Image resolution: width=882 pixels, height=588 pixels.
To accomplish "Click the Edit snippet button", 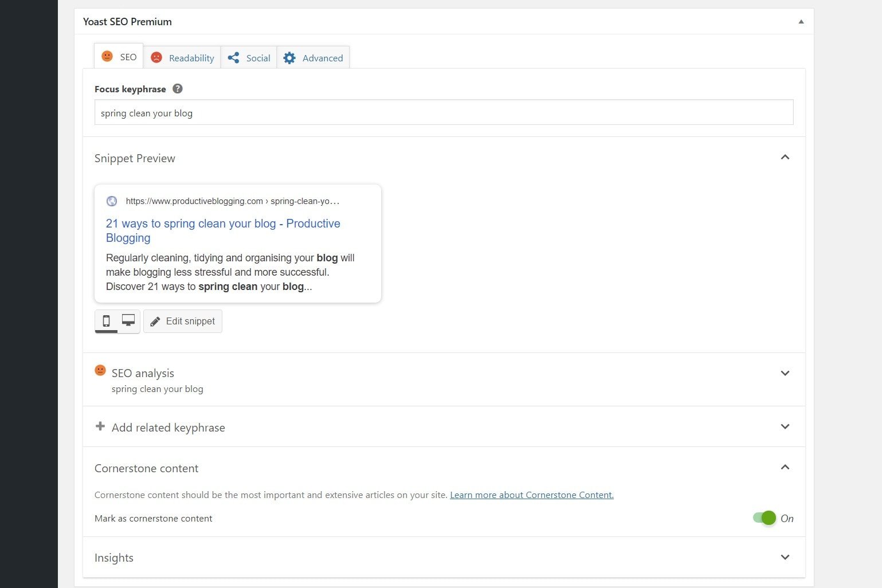I will tap(182, 322).
